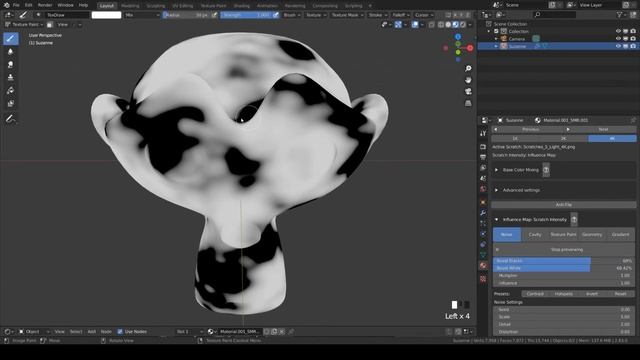Image resolution: width=640 pixels, height=360 pixels.
Task: Open the Object Constraints tab icon
Action: [x=483, y=244]
